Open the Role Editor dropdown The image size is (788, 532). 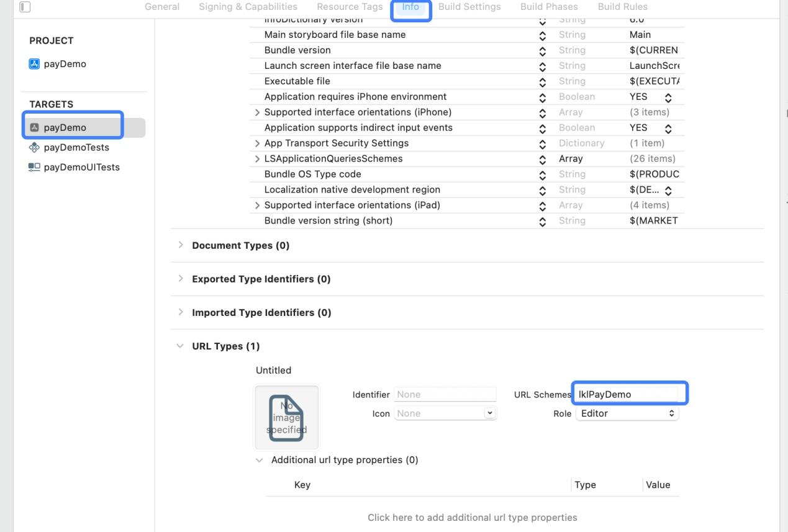[627, 413]
